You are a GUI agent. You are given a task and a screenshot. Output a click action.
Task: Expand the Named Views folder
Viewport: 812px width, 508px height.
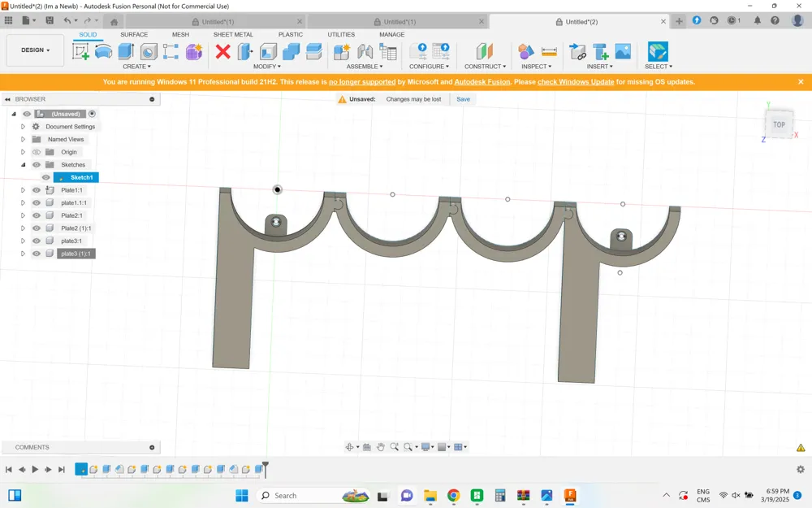pos(24,139)
